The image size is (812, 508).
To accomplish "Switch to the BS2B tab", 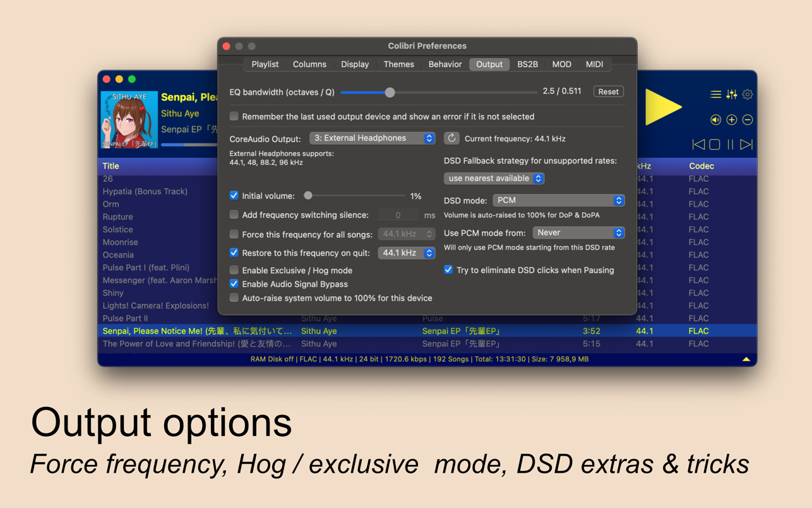I will pyautogui.click(x=527, y=64).
